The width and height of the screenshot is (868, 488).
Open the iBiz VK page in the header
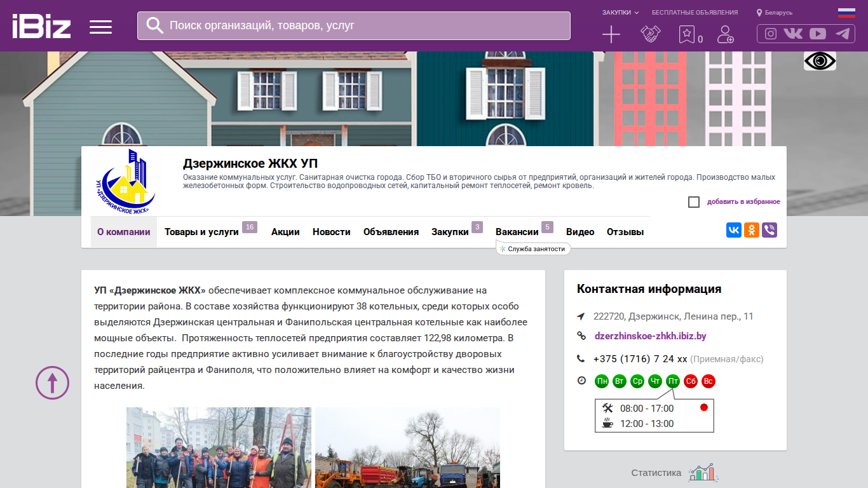pyautogui.click(x=793, y=34)
